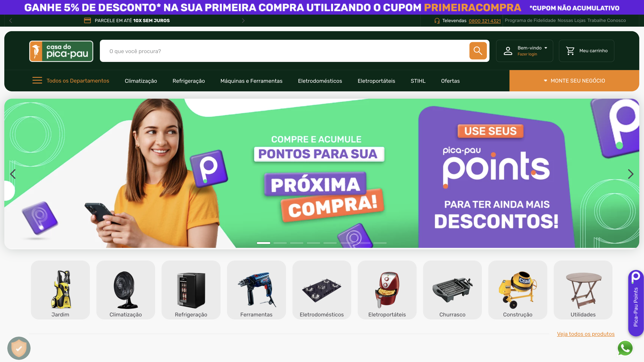Image resolution: width=644 pixels, height=362 pixels.
Task: Expand the Bem-vindo account dropdown
Action: pos(533,48)
